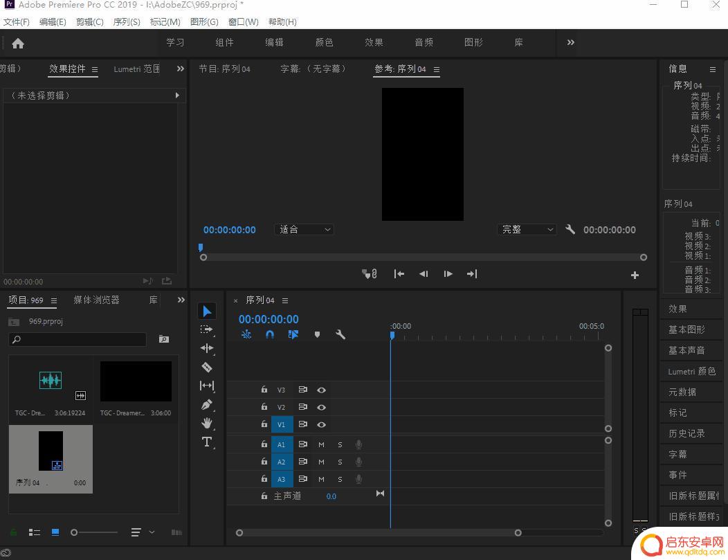Show hidden project panel tabs
This screenshot has height=560, width=728.
pyautogui.click(x=181, y=300)
